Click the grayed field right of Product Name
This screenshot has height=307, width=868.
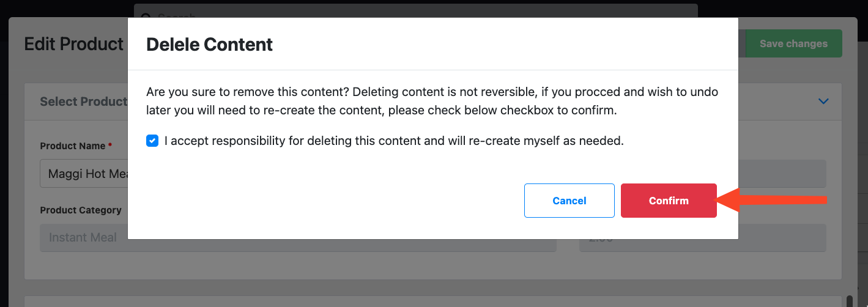click(x=782, y=174)
